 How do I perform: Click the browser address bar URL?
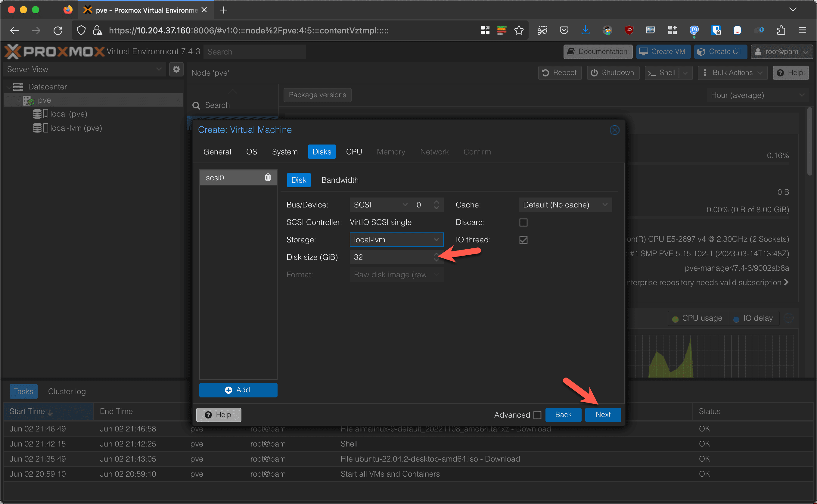tap(249, 30)
